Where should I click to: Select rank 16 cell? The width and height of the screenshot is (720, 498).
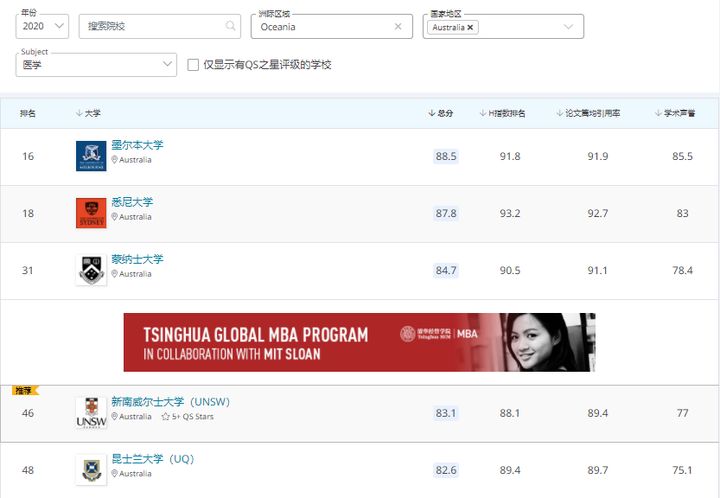pos(28,156)
